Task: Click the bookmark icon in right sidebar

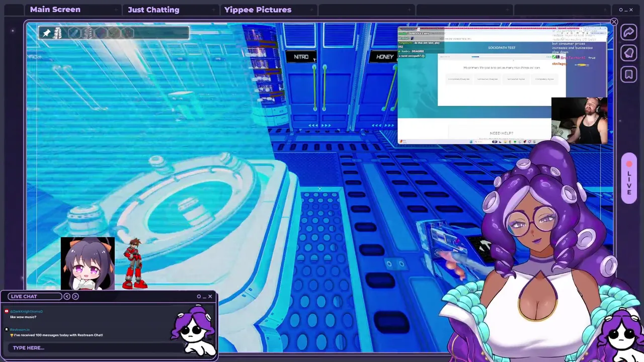Action: [x=629, y=75]
